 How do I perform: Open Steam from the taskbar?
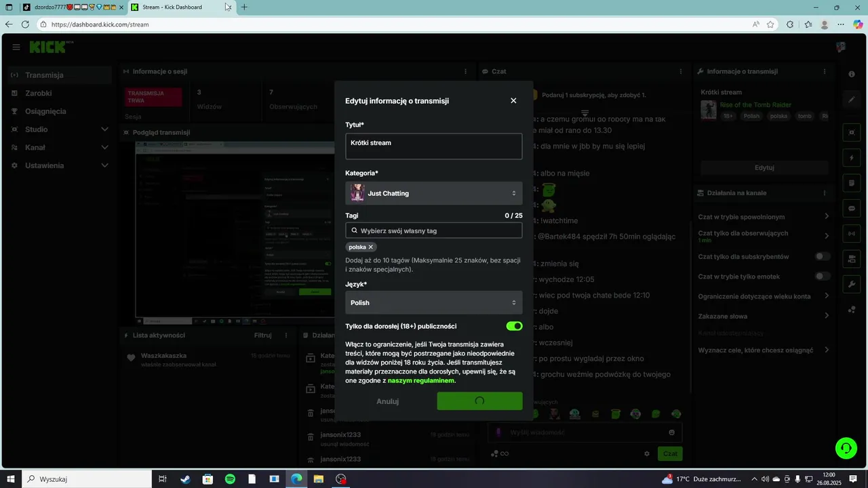[185, 479]
